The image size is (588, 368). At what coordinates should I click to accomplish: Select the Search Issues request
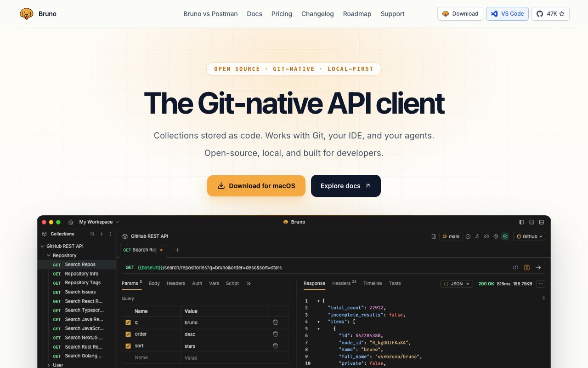click(x=77, y=292)
